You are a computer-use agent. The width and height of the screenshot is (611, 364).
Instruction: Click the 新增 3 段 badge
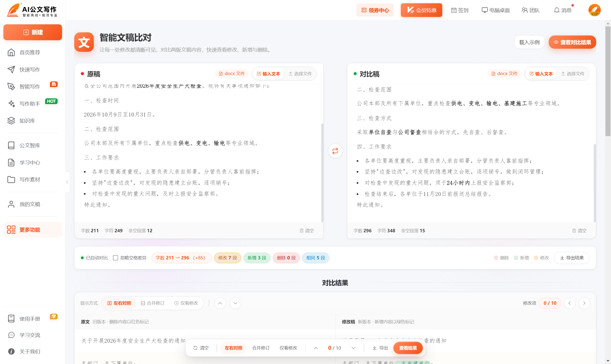[257, 258]
